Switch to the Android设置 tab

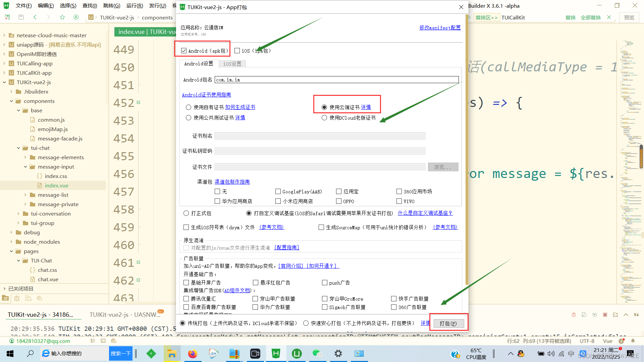pyautogui.click(x=199, y=64)
